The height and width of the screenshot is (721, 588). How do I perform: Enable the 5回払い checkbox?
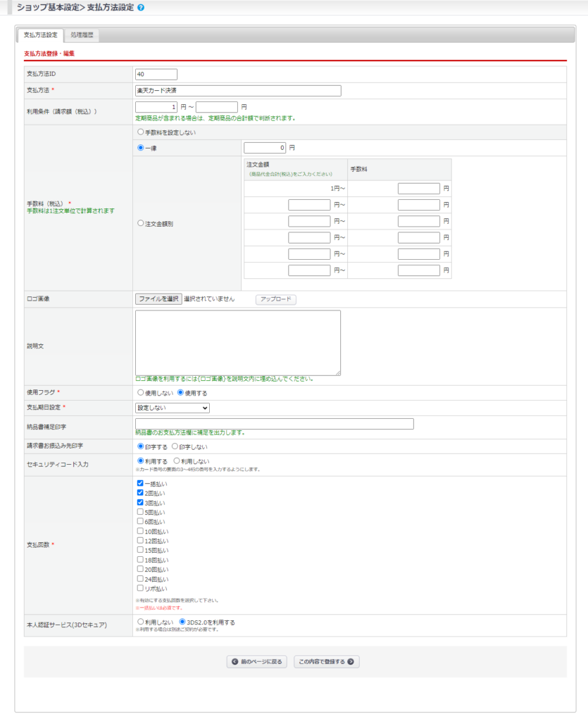[140, 513]
